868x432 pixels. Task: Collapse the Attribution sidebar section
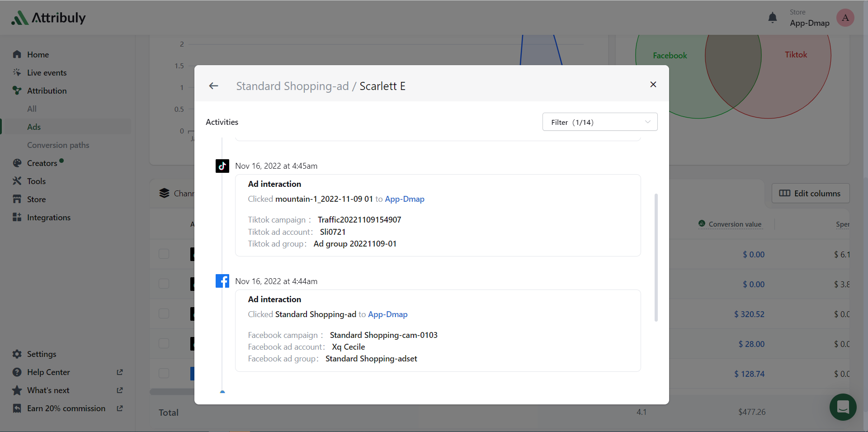pos(47,91)
